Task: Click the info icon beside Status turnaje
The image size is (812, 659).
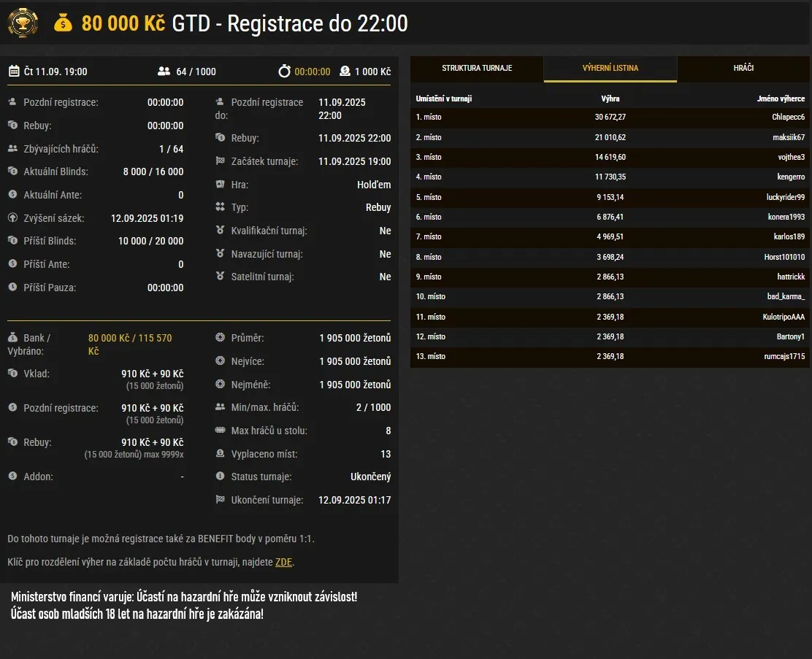Action: click(220, 477)
